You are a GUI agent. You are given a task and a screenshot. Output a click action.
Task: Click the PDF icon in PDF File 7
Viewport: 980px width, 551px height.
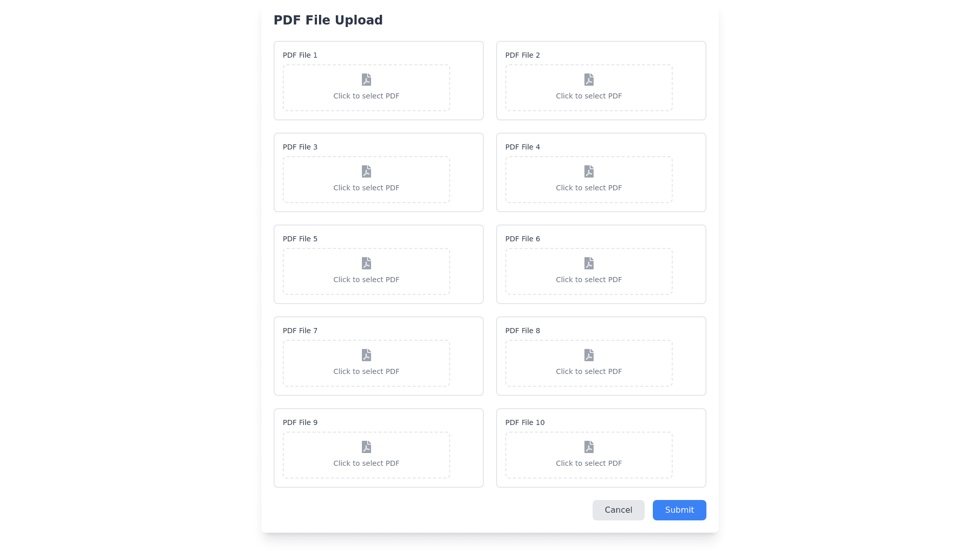click(x=366, y=355)
